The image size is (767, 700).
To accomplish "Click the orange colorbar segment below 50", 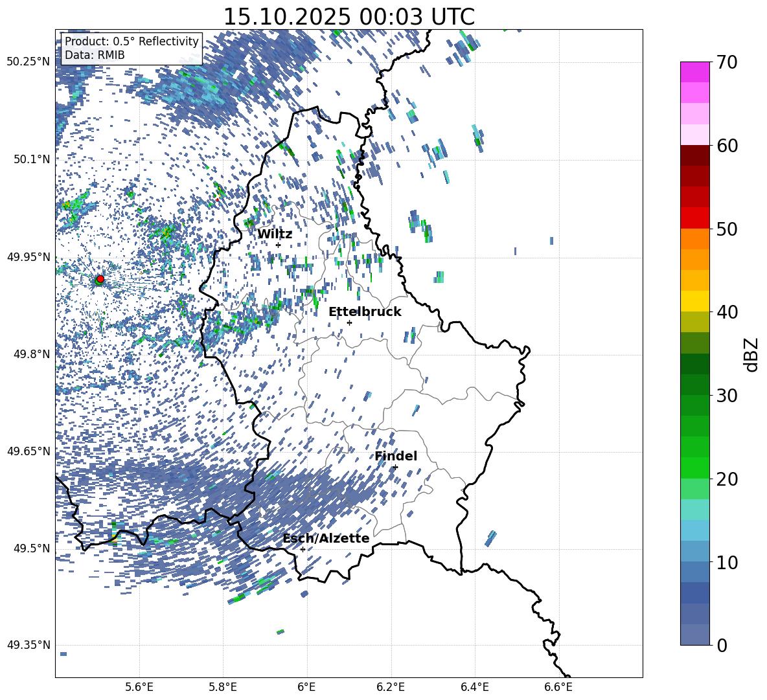I will 694,238.
